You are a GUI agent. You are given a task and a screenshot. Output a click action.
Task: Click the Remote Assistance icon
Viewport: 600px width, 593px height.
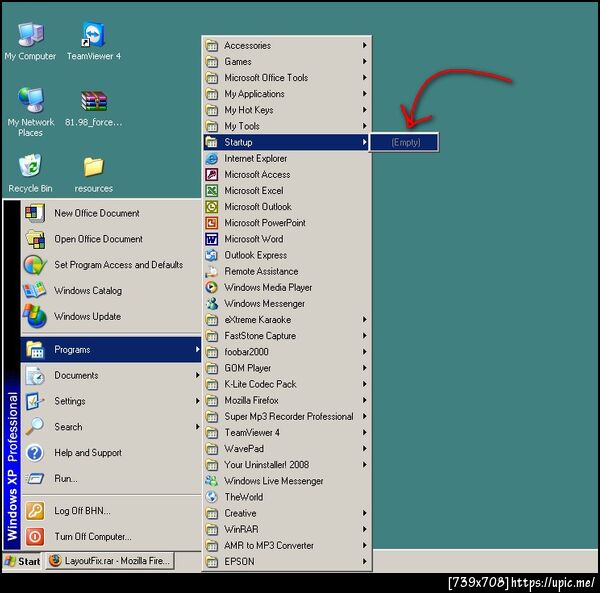212,271
